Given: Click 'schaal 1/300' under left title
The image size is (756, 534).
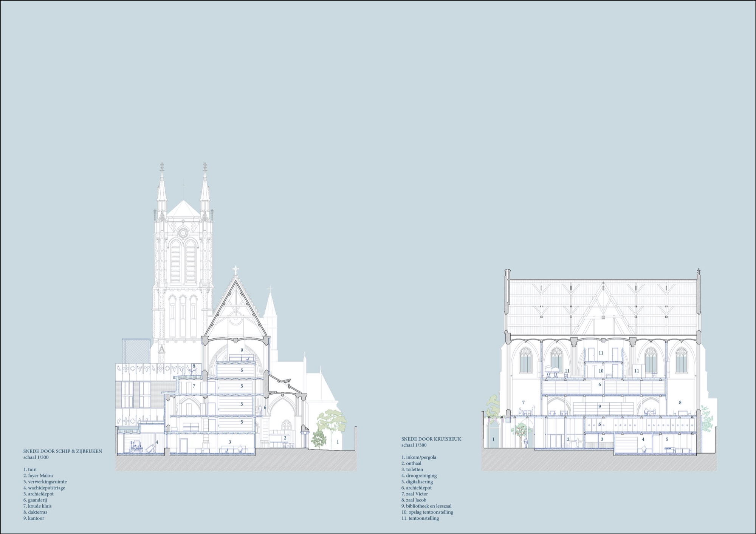Looking at the screenshot, I should 36,457.
